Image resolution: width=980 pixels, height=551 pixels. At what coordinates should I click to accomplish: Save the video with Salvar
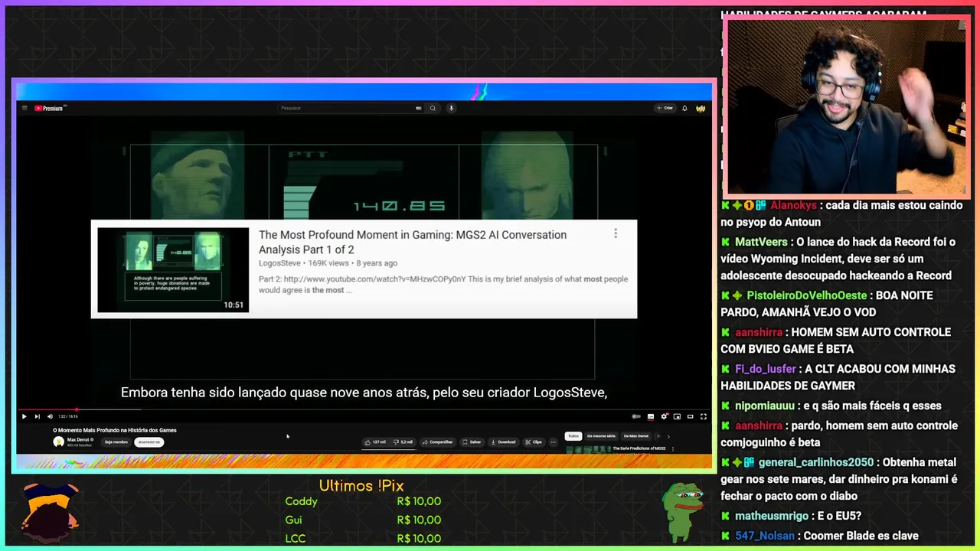[x=472, y=442]
